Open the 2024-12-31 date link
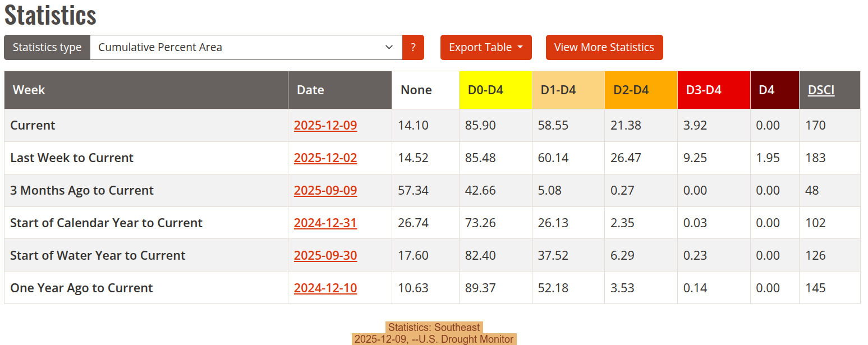This screenshot has width=868, height=345. coord(325,223)
